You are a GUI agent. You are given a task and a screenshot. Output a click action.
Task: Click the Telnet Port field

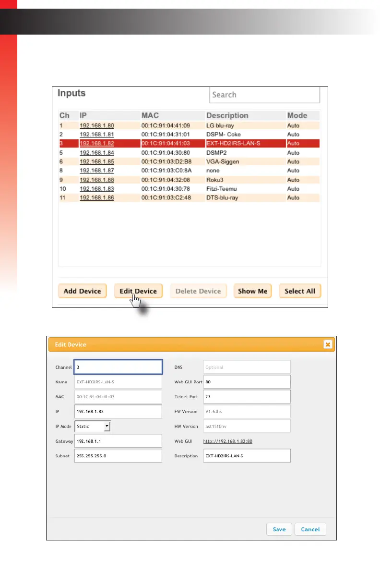[247, 397]
